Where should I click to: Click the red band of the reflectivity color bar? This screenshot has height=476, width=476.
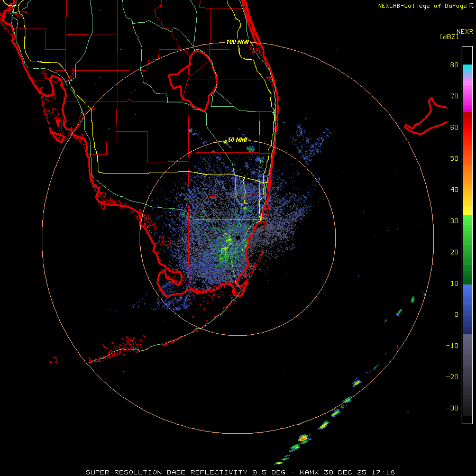(x=467, y=127)
